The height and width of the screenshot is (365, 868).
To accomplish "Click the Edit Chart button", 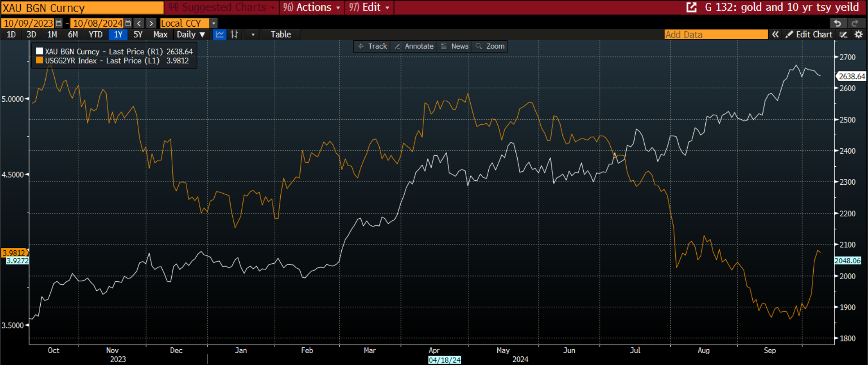I will [810, 34].
